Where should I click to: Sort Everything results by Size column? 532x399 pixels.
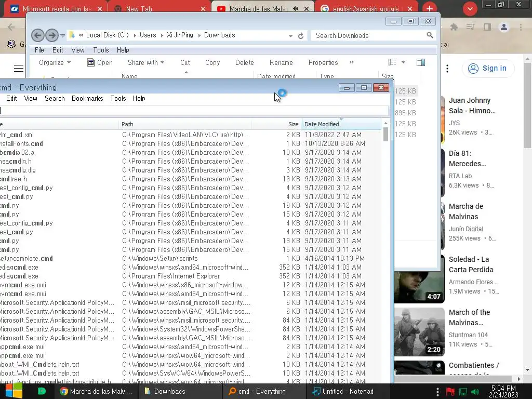(277, 124)
